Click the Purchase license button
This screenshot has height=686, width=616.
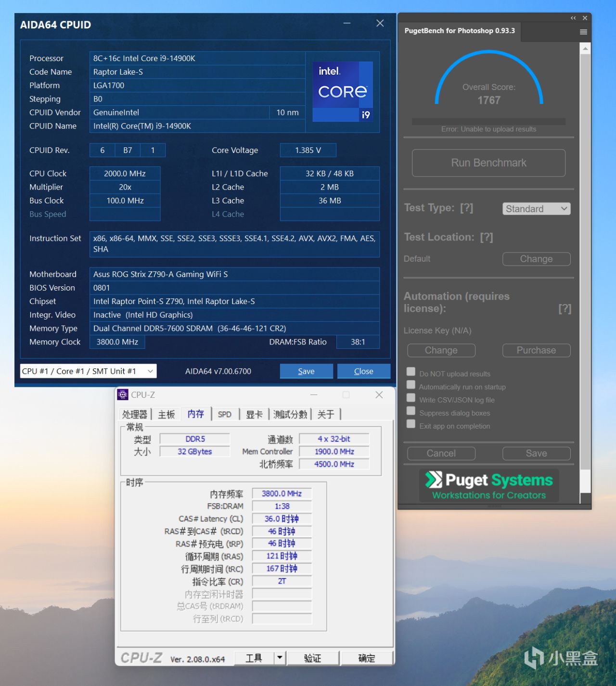pos(536,350)
